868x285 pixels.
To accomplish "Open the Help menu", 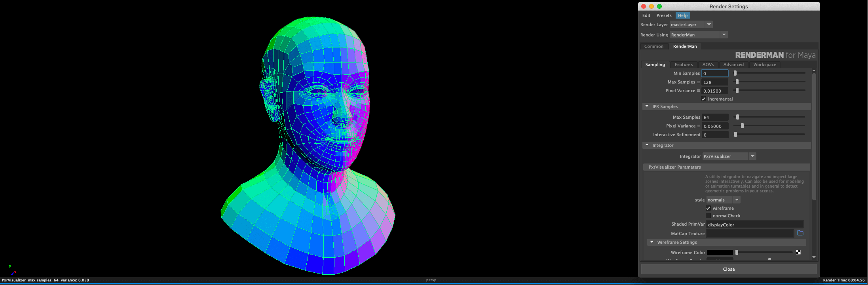I will [683, 15].
